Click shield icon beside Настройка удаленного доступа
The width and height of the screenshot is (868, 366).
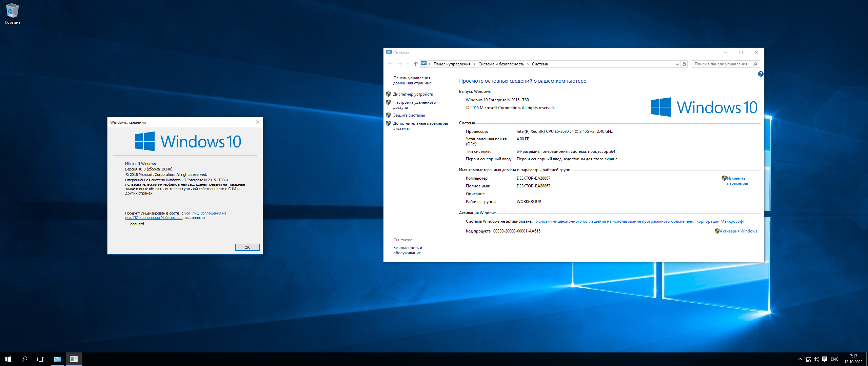[388, 102]
